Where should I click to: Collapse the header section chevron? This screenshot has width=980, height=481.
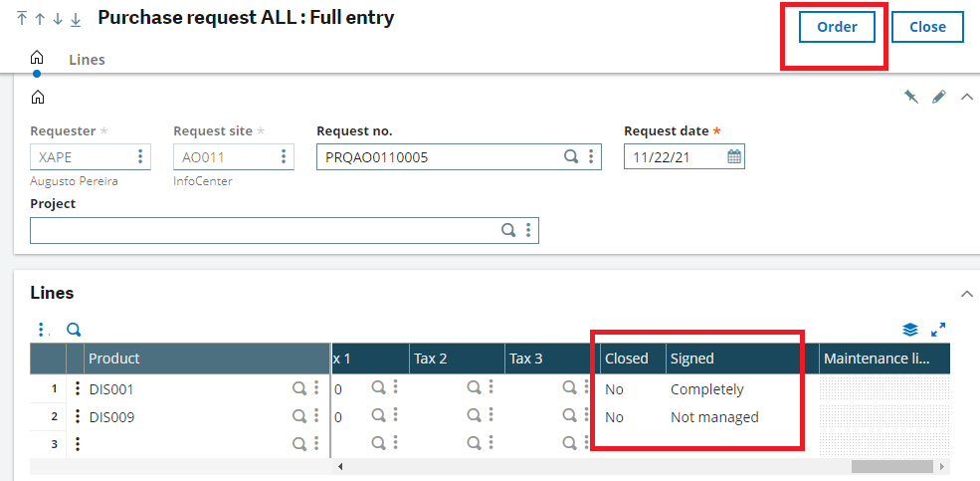(x=967, y=97)
